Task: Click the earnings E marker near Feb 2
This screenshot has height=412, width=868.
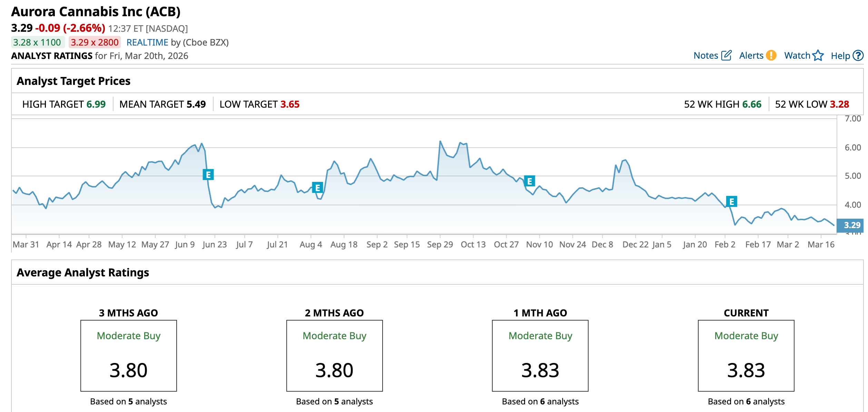Action: 731,202
